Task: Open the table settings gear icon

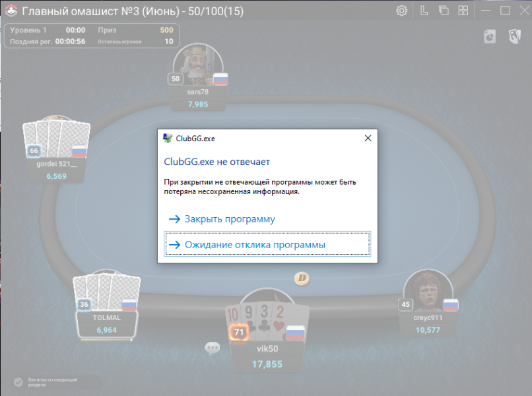Action: 401,11
